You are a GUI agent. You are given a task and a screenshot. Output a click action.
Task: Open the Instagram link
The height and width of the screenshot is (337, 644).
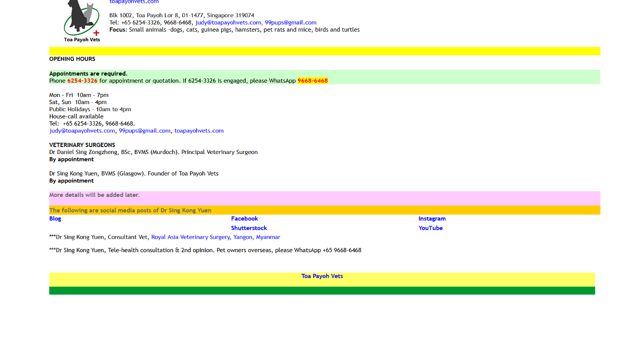(432, 218)
